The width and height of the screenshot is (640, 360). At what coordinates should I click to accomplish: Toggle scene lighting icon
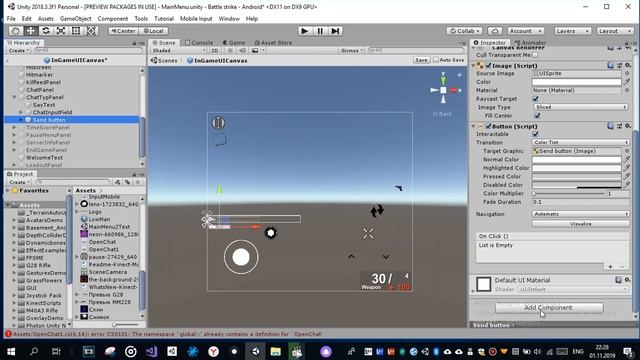click(x=230, y=51)
